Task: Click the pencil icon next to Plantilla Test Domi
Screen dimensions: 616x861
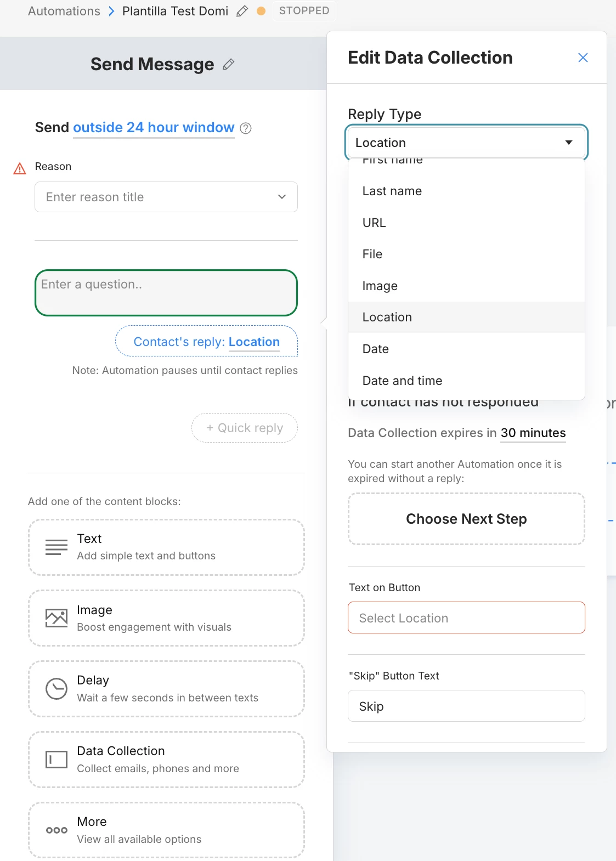Action: pos(242,11)
